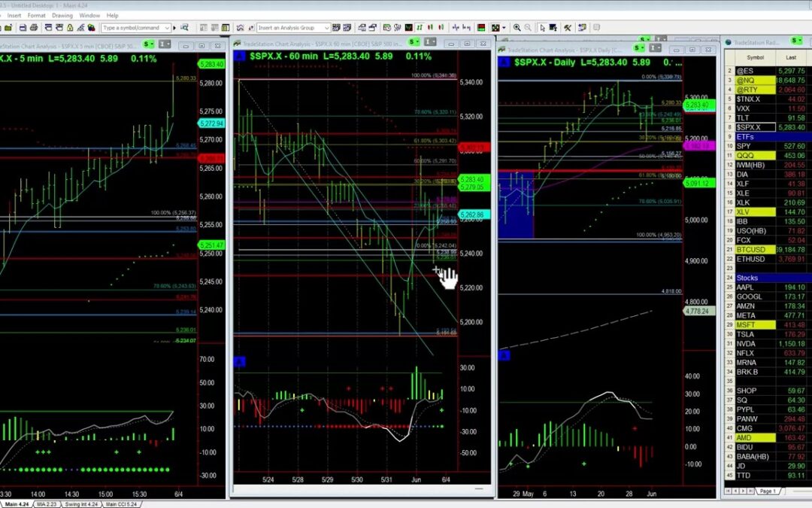The image size is (812, 508).
Task: Click the notes pad toolbar icon
Action: 582,28
